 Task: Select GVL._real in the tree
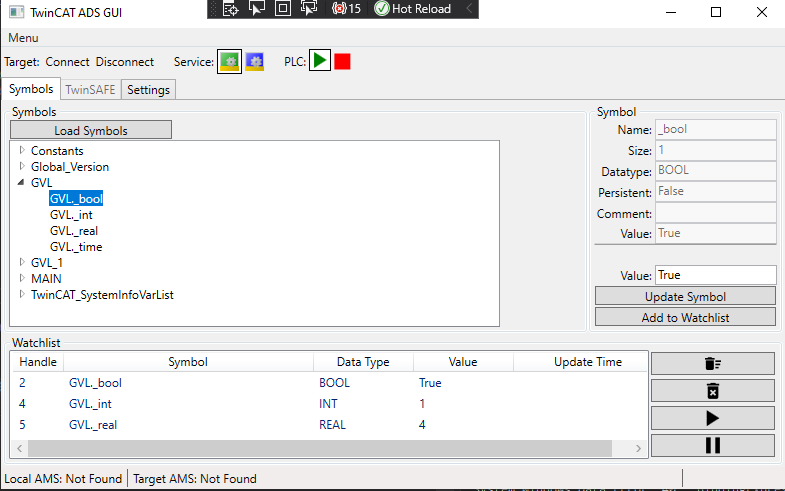point(74,231)
